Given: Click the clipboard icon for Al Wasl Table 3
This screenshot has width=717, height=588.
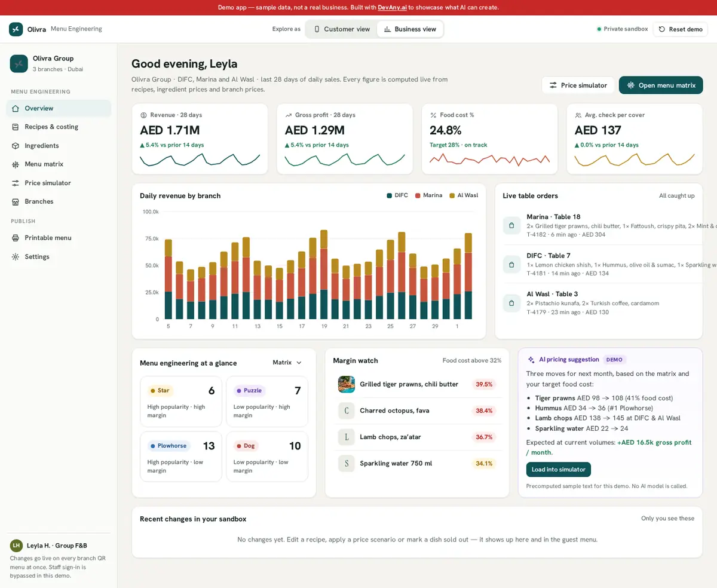Looking at the screenshot, I should (511, 303).
